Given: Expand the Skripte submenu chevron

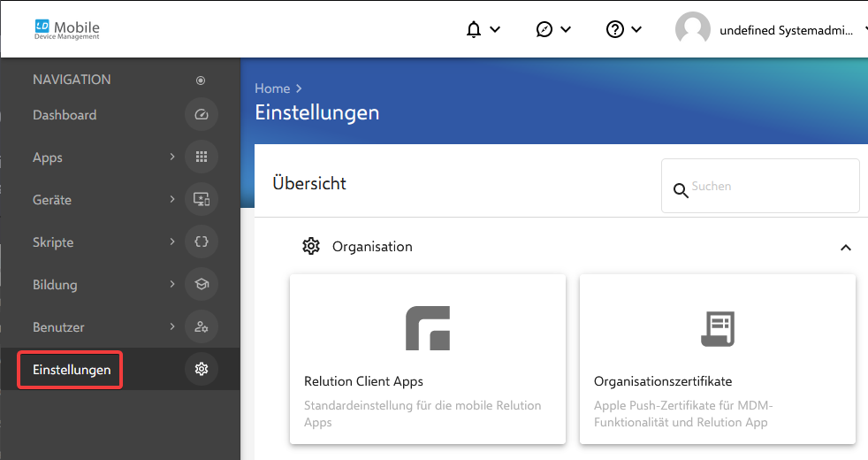Looking at the screenshot, I should tap(172, 241).
